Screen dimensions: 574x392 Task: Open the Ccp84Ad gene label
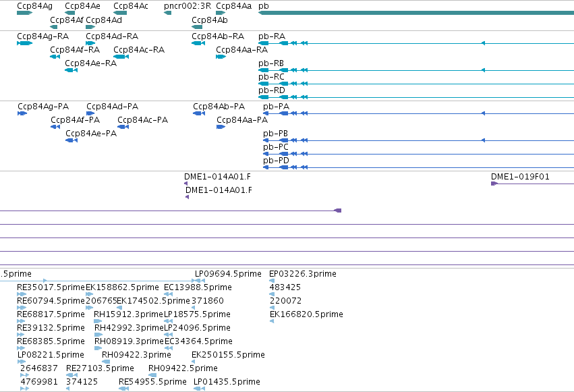pyautogui.click(x=104, y=20)
